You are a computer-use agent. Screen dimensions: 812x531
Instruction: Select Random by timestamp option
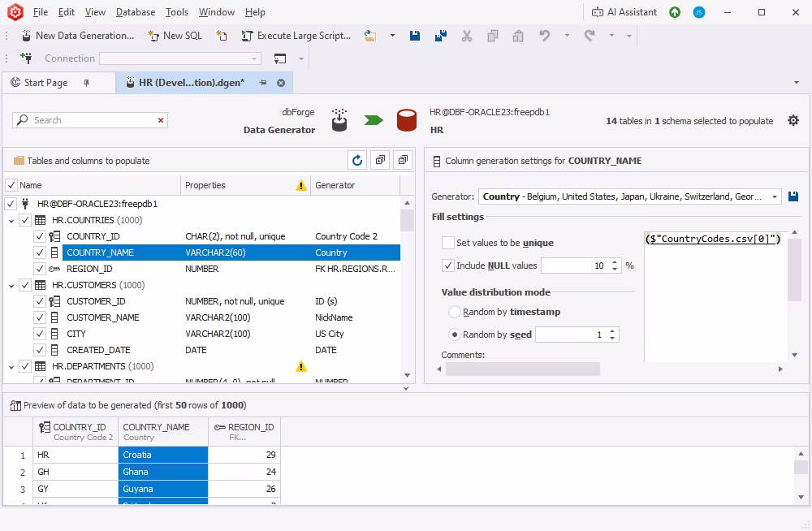click(454, 312)
